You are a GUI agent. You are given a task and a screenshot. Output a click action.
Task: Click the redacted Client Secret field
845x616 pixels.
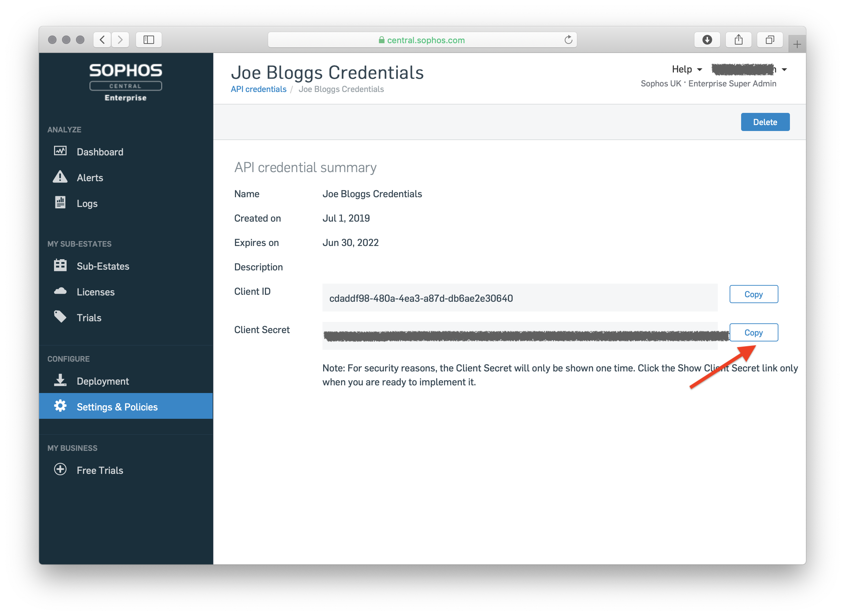coord(520,336)
